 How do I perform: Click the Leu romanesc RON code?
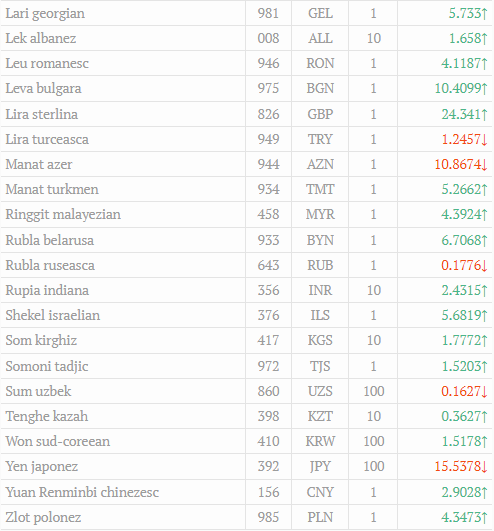point(320,63)
